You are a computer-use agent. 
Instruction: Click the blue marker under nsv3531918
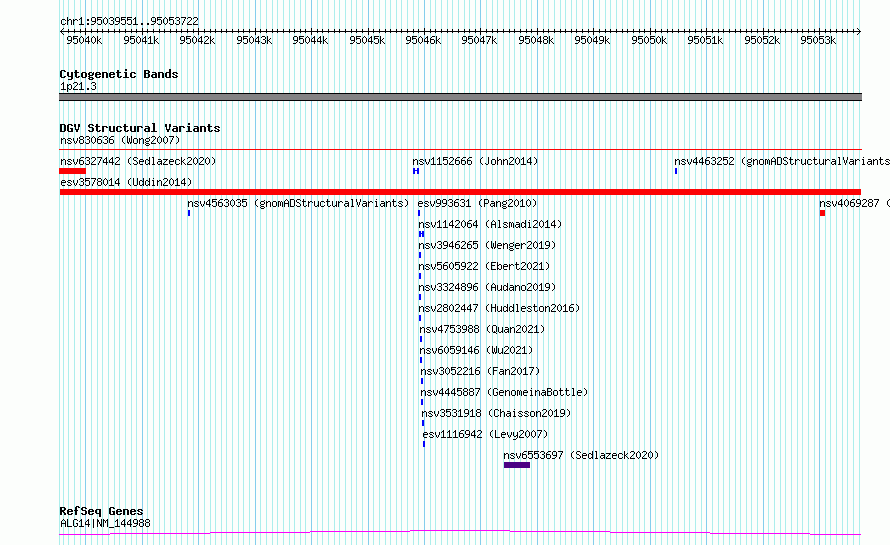pyautogui.click(x=423, y=423)
